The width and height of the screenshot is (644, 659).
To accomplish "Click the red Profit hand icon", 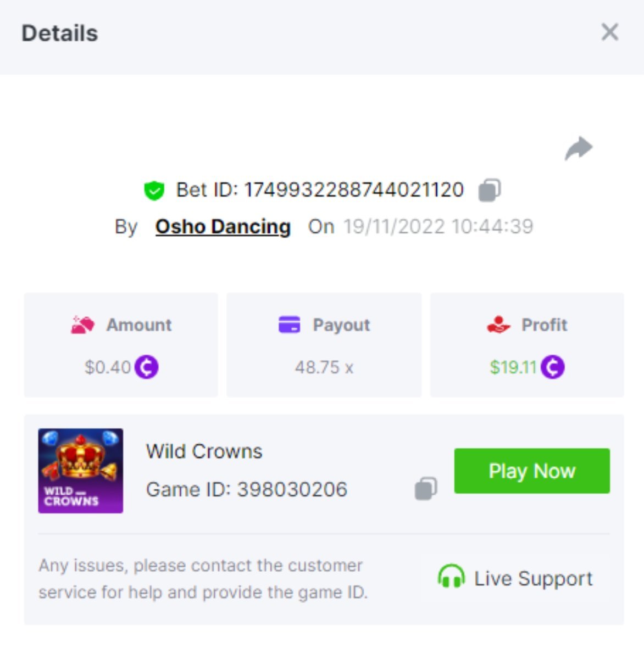I will [x=498, y=325].
